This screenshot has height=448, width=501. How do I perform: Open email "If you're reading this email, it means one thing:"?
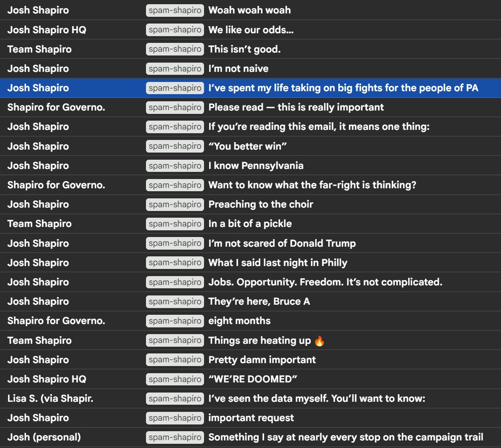[x=319, y=127]
